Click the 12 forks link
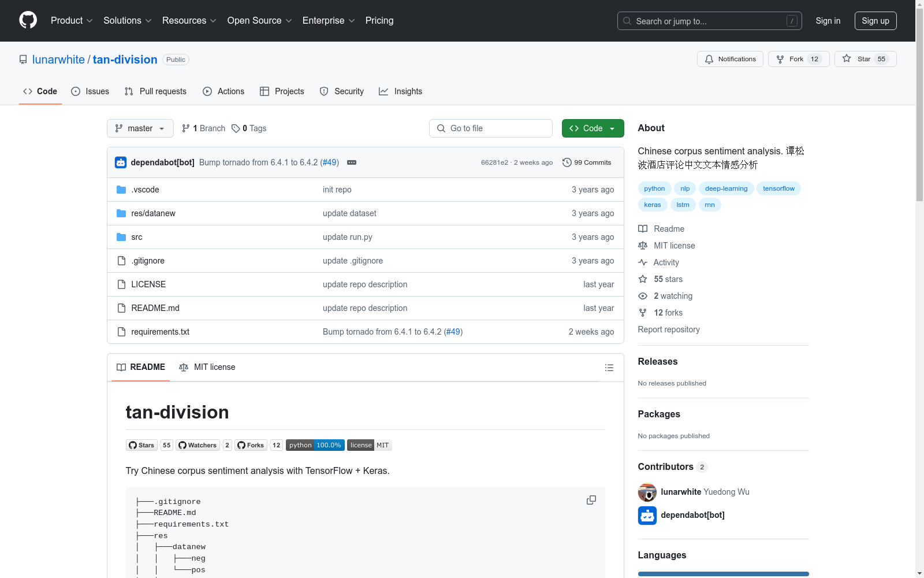This screenshot has width=924, height=578. point(661,313)
